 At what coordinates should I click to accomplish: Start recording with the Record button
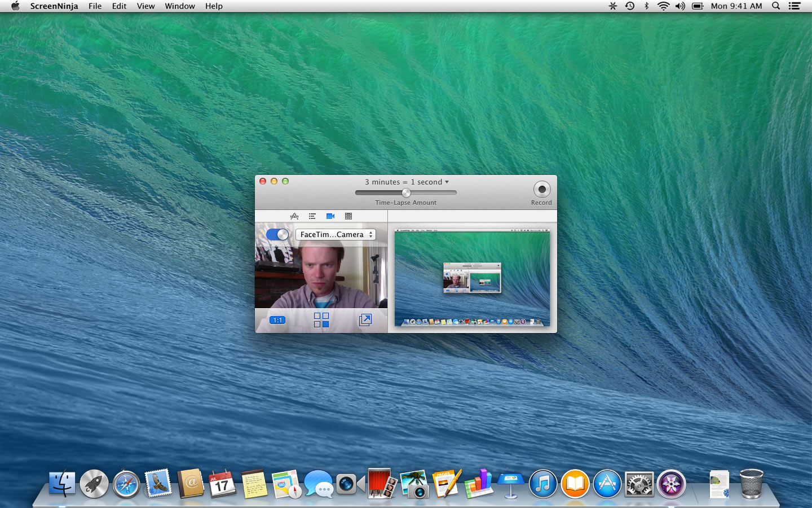(x=541, y=190)
